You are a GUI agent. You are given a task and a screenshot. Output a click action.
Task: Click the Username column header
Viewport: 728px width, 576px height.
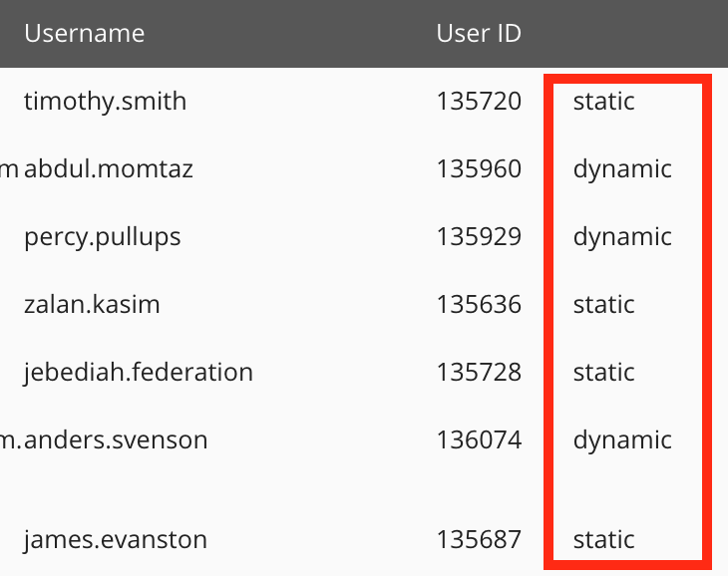tap(84, 33)
